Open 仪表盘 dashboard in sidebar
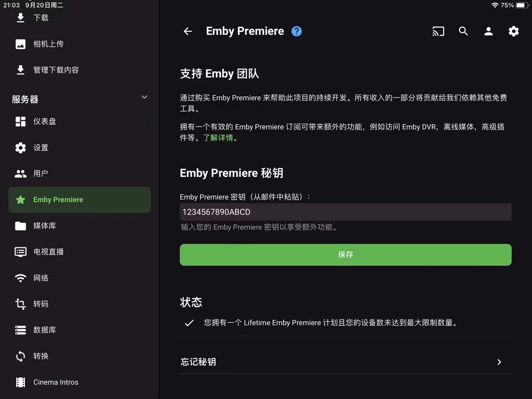Image resolution: width=532 pixels, height=399 pixels. (79, 122)
